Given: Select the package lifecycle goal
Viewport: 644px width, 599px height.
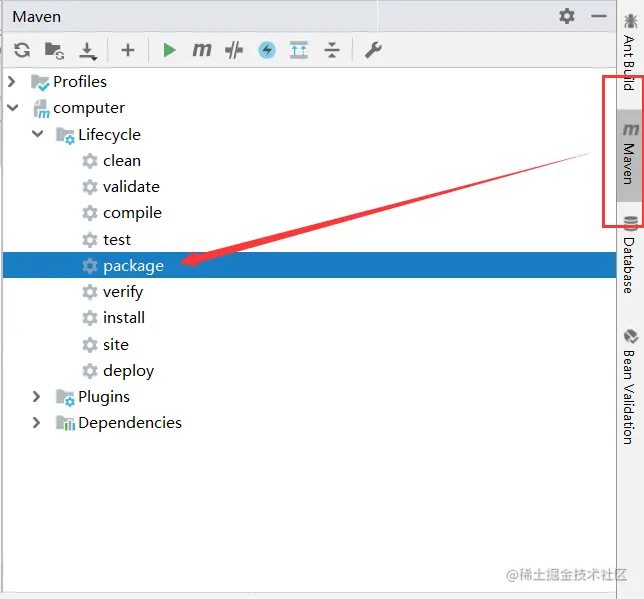Looking at the screenshot, I should pos(133,266).
